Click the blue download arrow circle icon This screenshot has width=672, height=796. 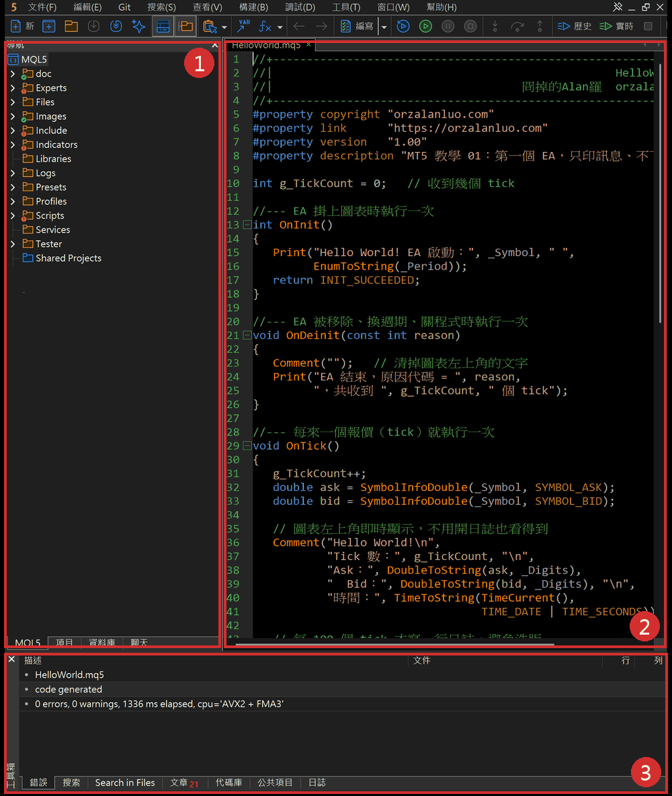tap(116, 26)
